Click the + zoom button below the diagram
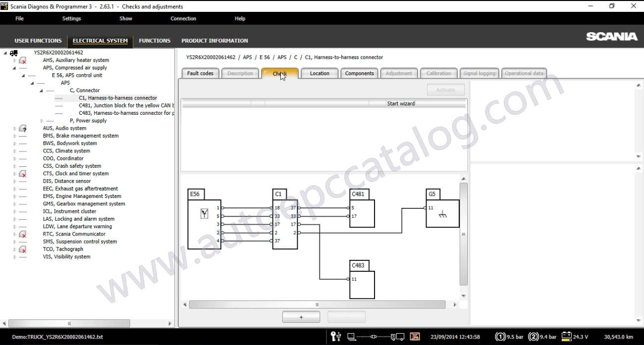 click(301, 317)
